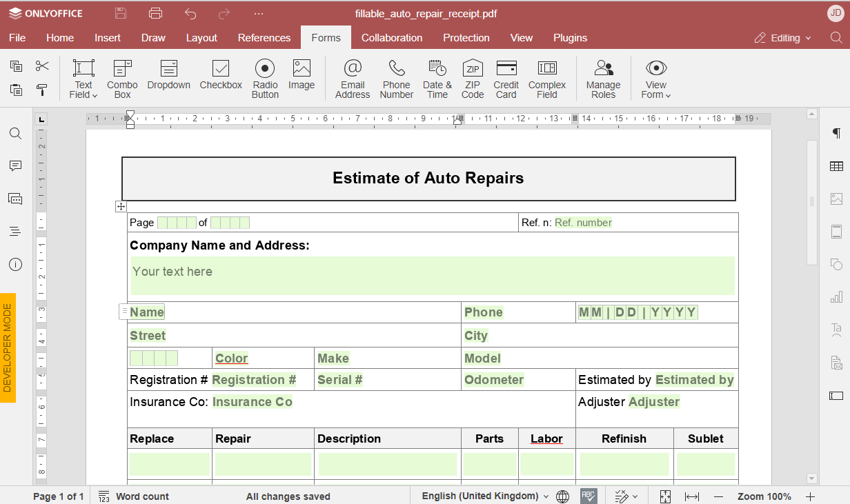Insert an Image form field
Screen dimensions: 850x504
click(x=302, y=74)
